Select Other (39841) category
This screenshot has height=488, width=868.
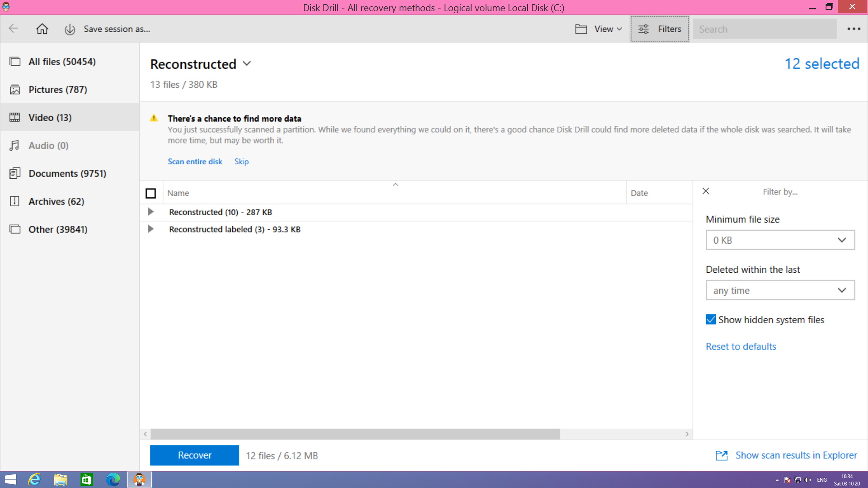click(x=70, y=229)
